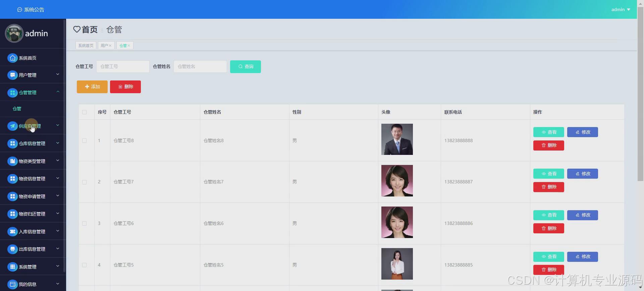Click 查看 for row 仓管工号7
The width and height of the screenshot is (644, 291).
(x=549, y=174)
